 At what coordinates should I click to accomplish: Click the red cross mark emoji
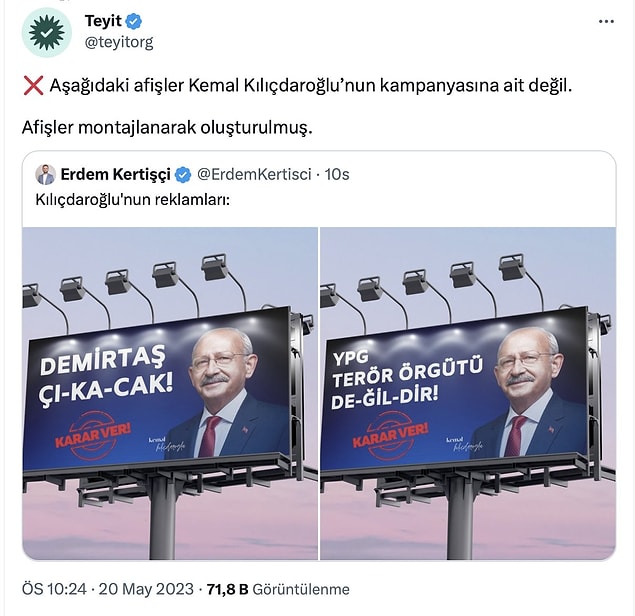[33, 86]
